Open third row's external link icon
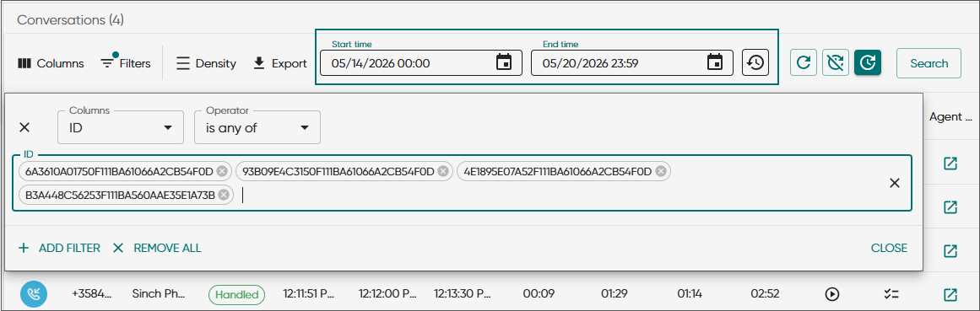The height and width of the screenshot is (311, 980). click(950, 250)
